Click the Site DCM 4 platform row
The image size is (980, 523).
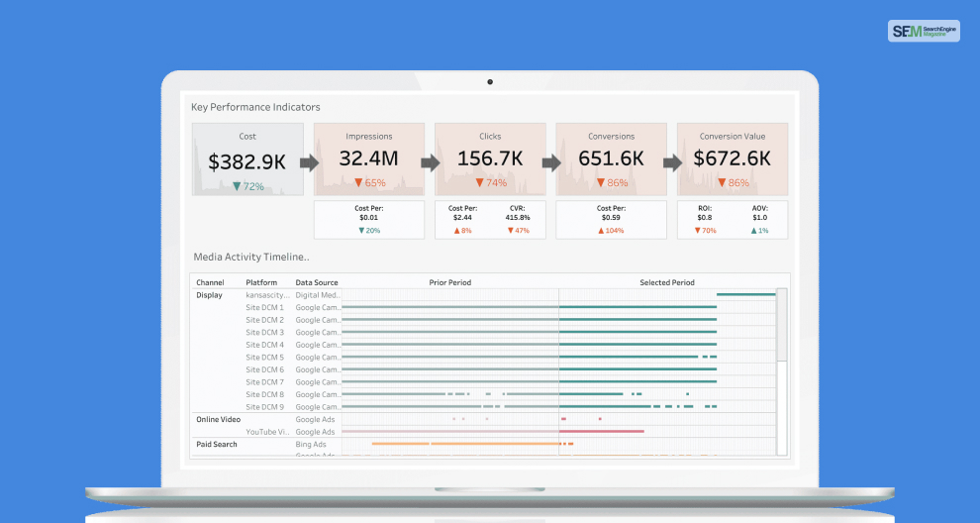(265, 345)
